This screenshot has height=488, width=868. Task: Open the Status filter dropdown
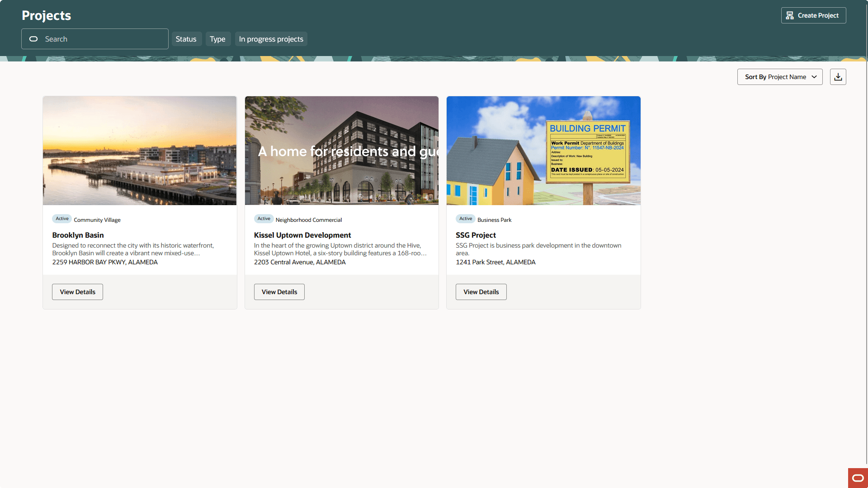186,39
